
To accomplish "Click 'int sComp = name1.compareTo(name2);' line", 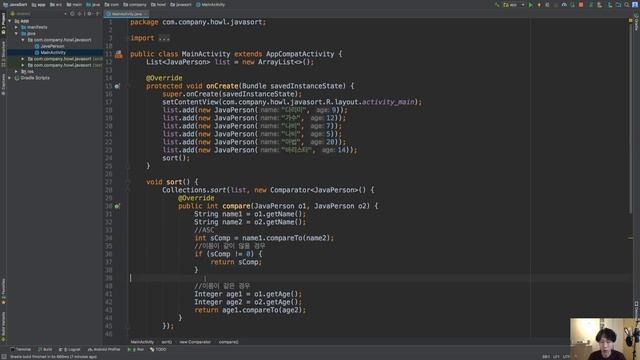I will (264, 238).
